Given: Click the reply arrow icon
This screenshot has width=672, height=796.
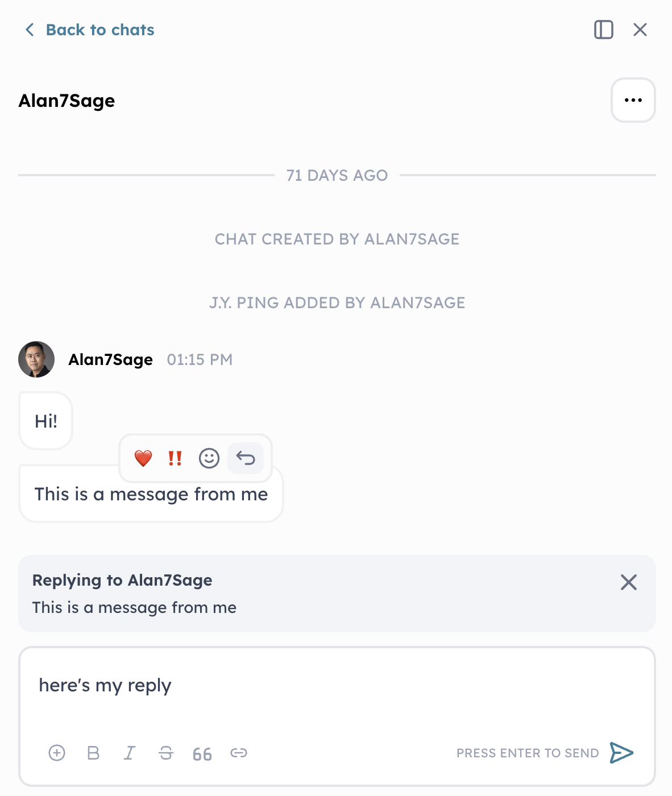Looking at the screenshot, I should (246, 458).
